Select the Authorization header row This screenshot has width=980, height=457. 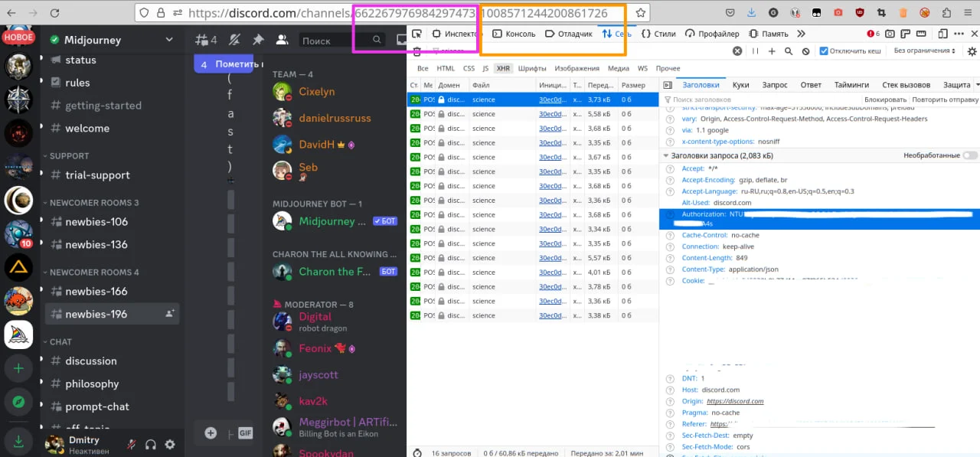(x=819, y=219)
